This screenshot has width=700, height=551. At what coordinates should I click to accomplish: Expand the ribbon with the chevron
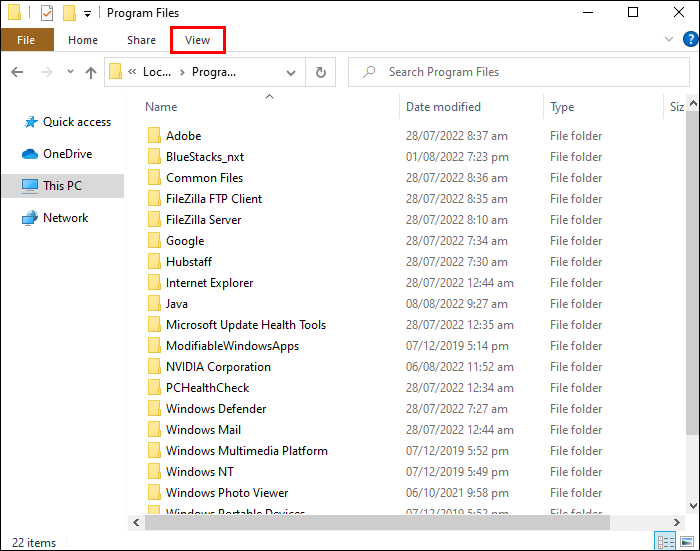pyautogui.click(x=669, y=39)
